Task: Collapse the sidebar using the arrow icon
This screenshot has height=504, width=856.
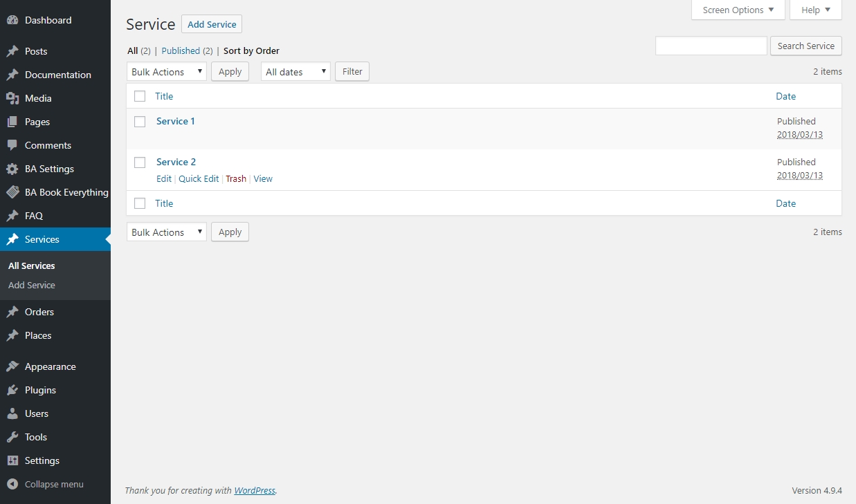Action: coord(12,484)
